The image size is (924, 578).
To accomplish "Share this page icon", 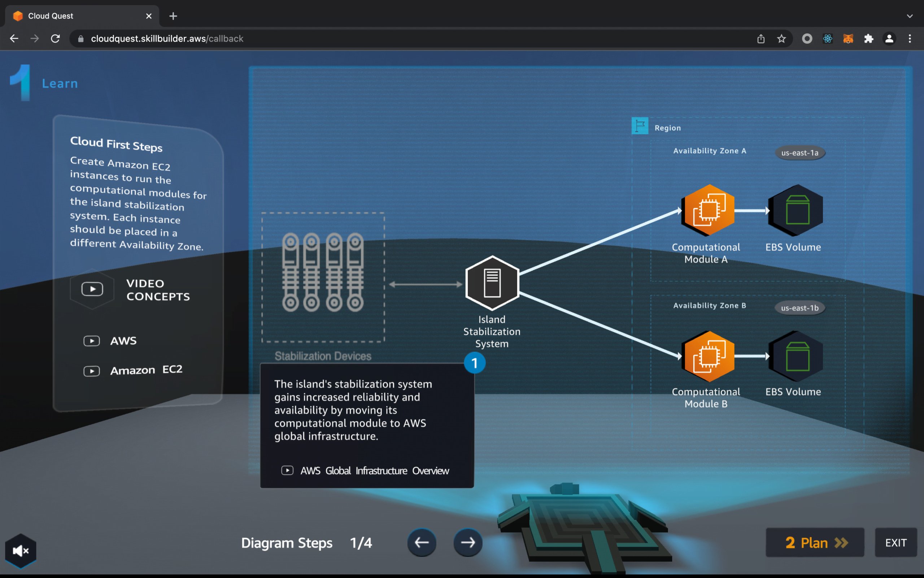I will (761, 39).
